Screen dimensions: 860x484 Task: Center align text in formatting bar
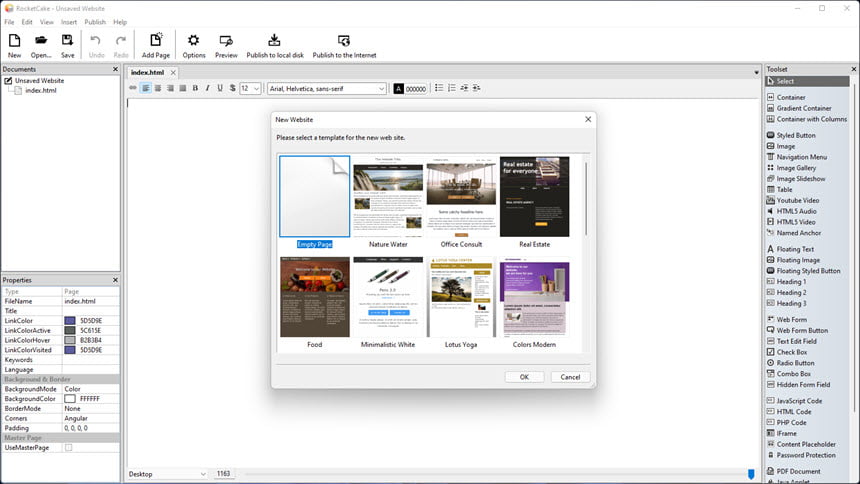point(158,88)
